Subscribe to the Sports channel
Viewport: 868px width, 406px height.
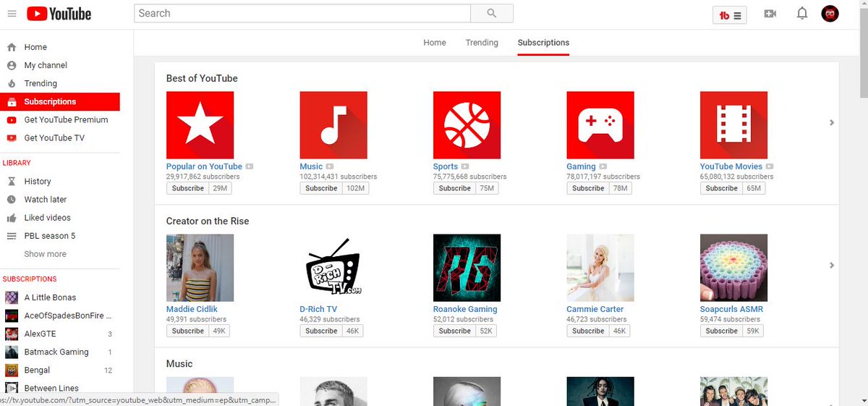[455, 188]
